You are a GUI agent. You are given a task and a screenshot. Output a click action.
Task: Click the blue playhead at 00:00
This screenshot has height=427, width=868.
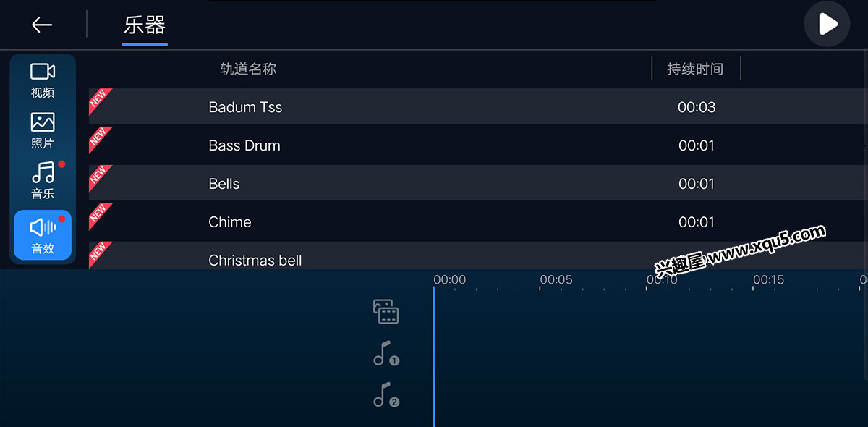tap(434, 355)
